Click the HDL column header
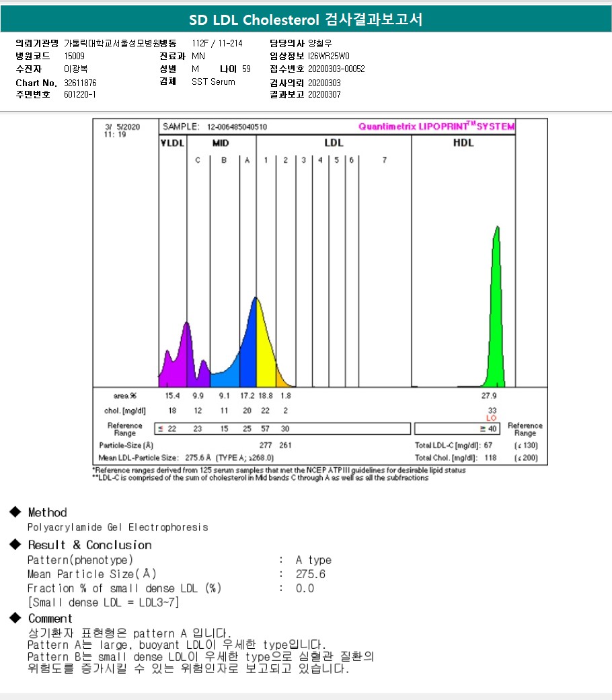This screenshot has height=700, width=612. point(463,143)
